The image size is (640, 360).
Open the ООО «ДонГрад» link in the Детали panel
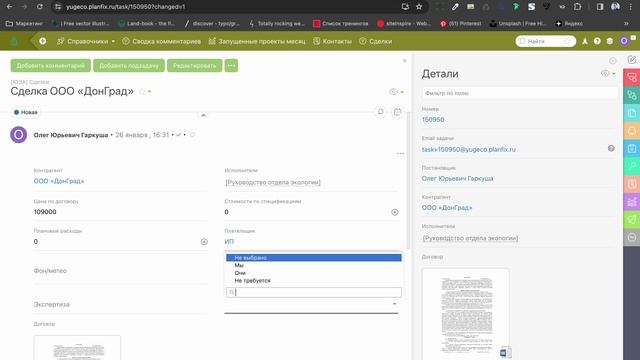(x=447, y=207)
